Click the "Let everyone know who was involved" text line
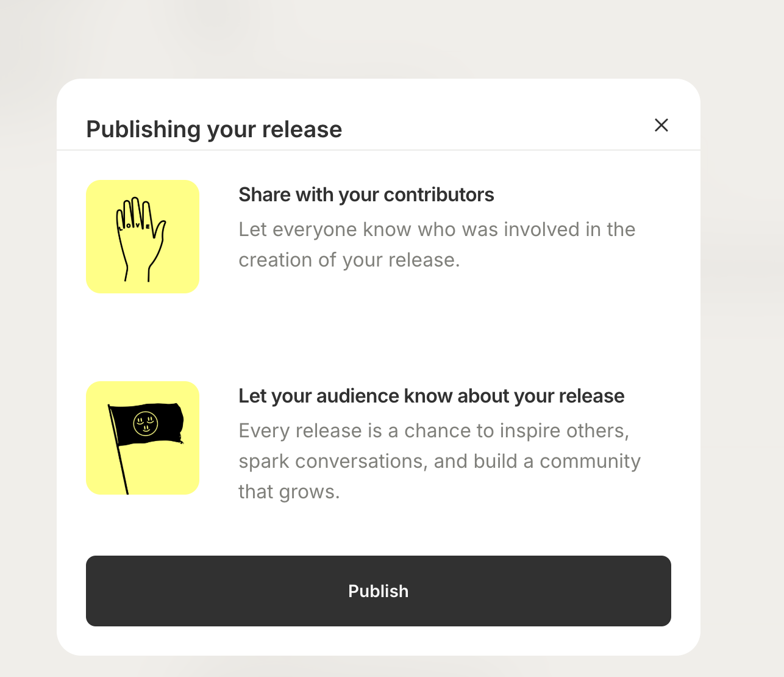Image resolution: width=784 pixels, height=677 pixels. tap(437, 229)
